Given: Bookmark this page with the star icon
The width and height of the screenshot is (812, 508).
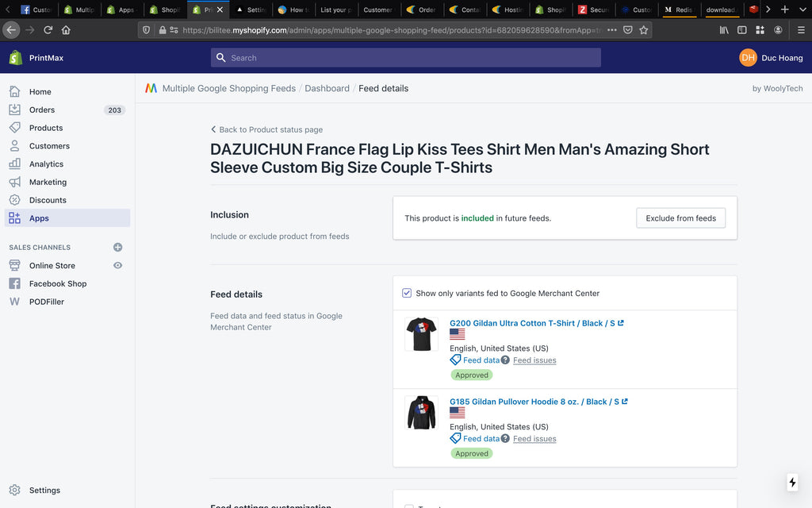Looking at the screenshot, I should [x=644, y=30].
